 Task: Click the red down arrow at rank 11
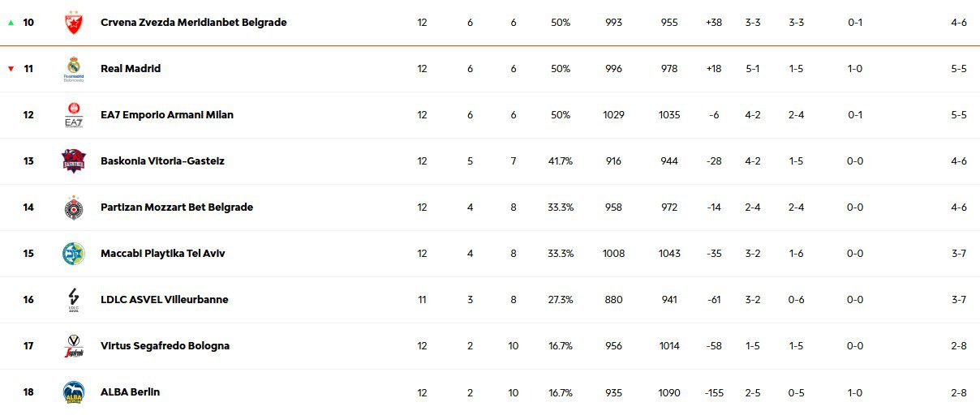(11, 69)
